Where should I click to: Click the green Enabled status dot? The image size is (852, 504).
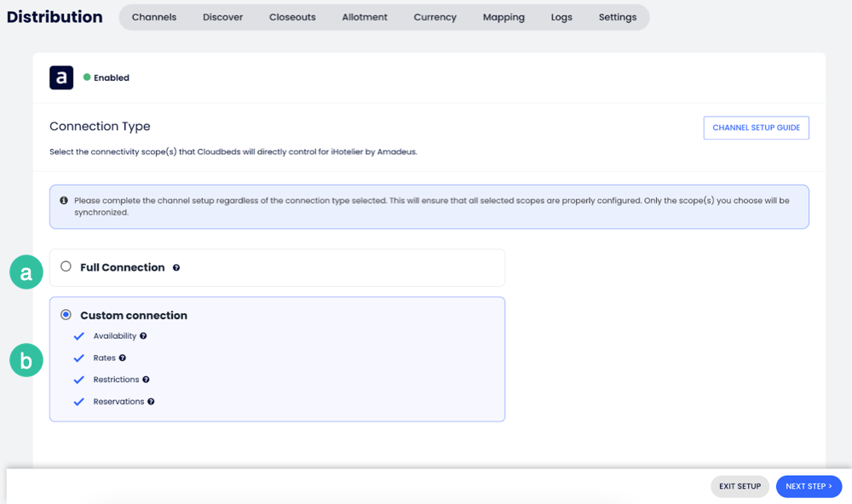point(87,77)
